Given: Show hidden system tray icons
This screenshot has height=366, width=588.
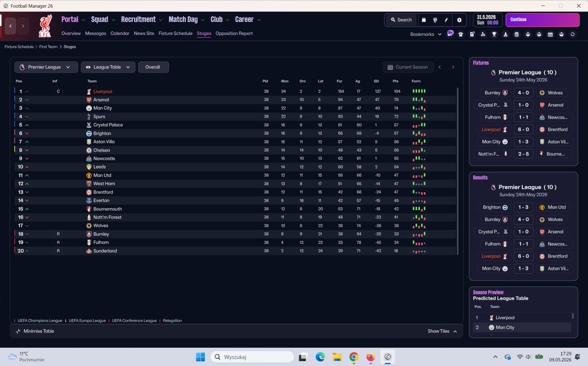Looking at the screenshot, I should (x=495, y=357).
